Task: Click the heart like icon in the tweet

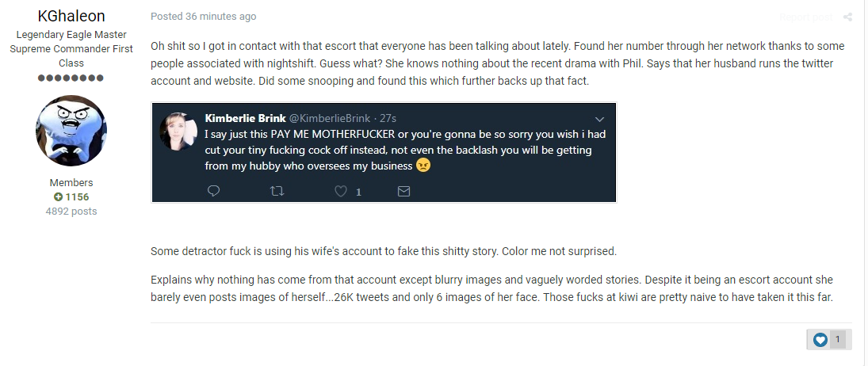Action: (x=341, y=191)
